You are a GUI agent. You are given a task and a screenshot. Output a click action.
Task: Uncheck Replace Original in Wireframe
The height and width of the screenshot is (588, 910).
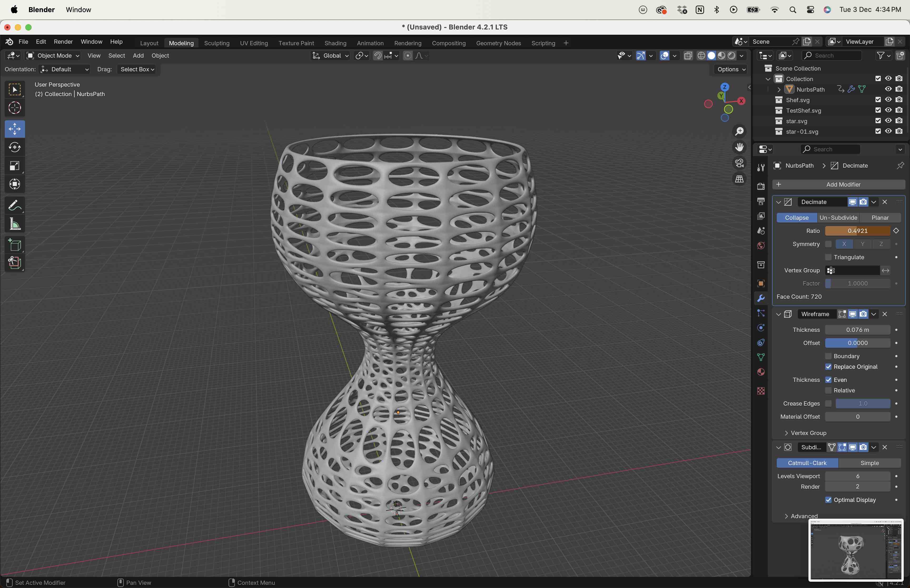828,367
